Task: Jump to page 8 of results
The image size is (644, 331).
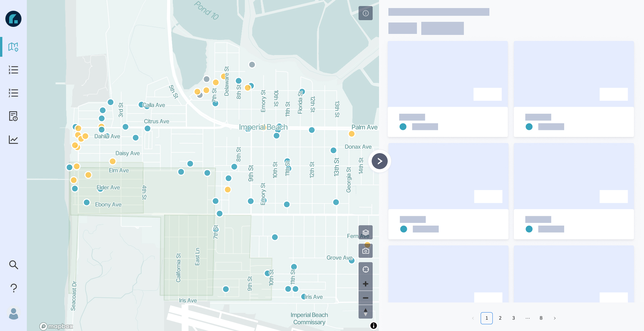Action: tap(541, 318)
